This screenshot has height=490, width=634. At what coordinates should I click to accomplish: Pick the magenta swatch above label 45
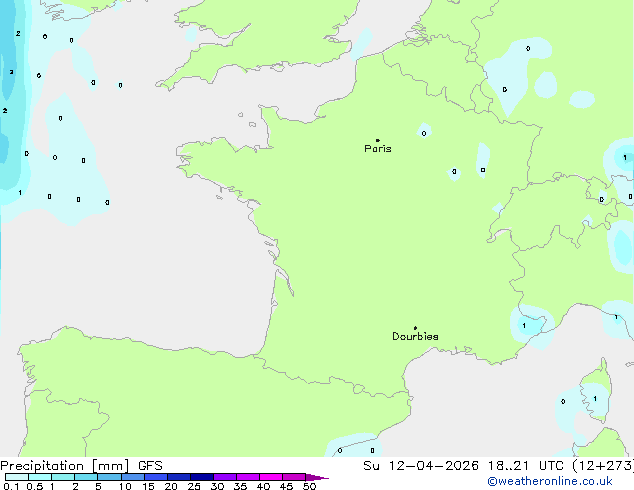(294, 477)
